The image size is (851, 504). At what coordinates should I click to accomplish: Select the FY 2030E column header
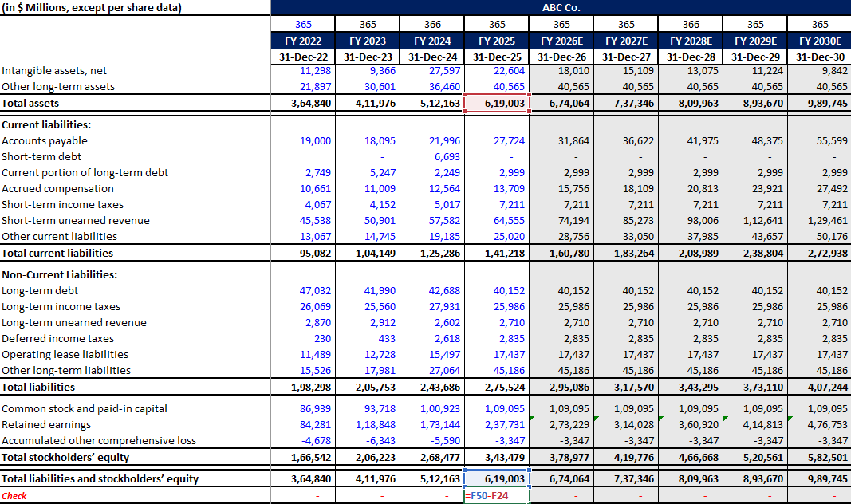coord(819,41)
